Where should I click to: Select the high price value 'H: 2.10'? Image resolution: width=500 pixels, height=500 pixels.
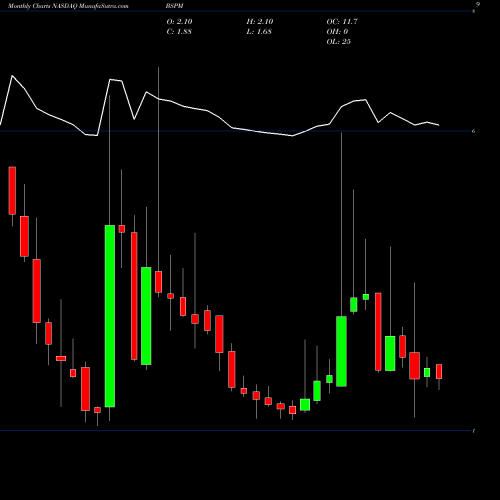coord(260,22)
